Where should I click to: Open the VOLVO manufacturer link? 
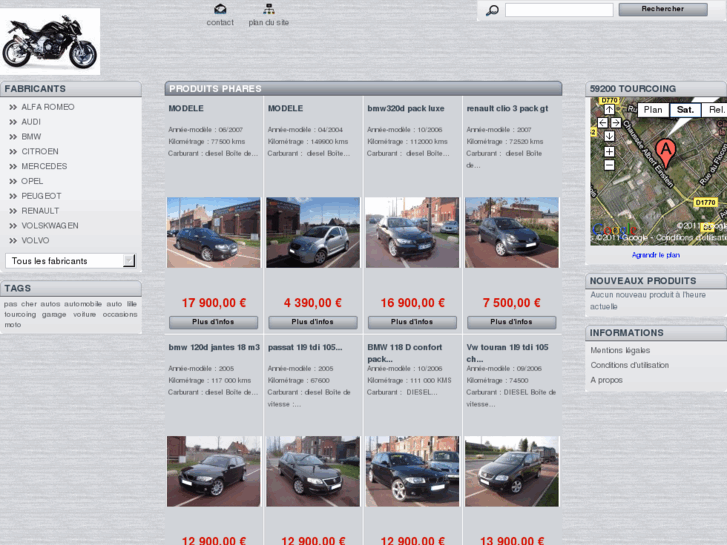coord(35,241)
